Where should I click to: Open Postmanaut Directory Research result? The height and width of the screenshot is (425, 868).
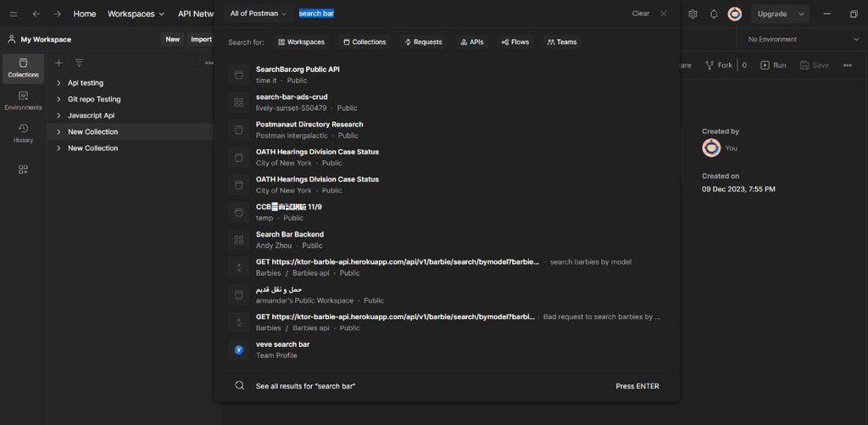pyautogui.click(x=448, y=130)
